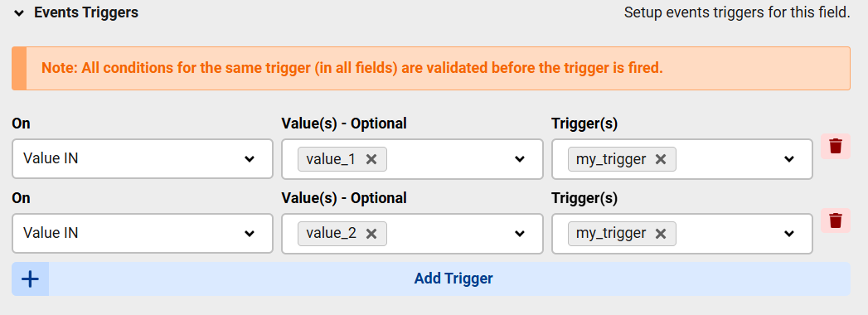Remove value_2 tag with its x icon
Screen dimensions: 868x315
click(371, 234)
